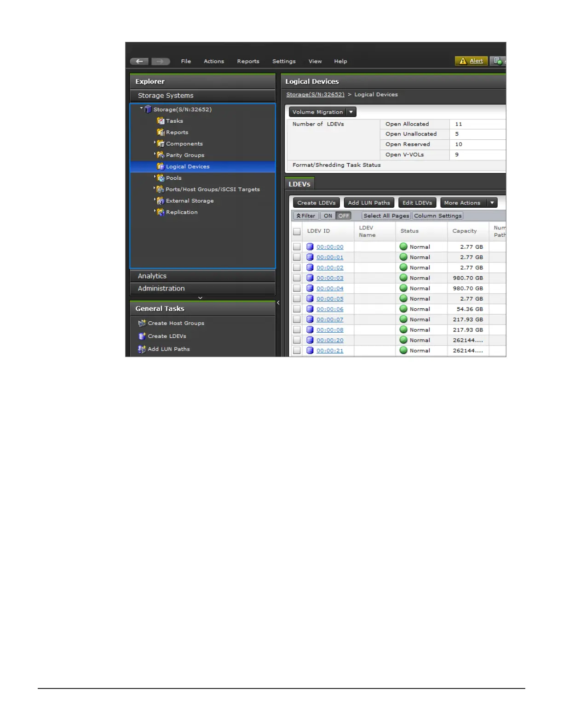Expand the Parity Groups tree node

(155, 154)
